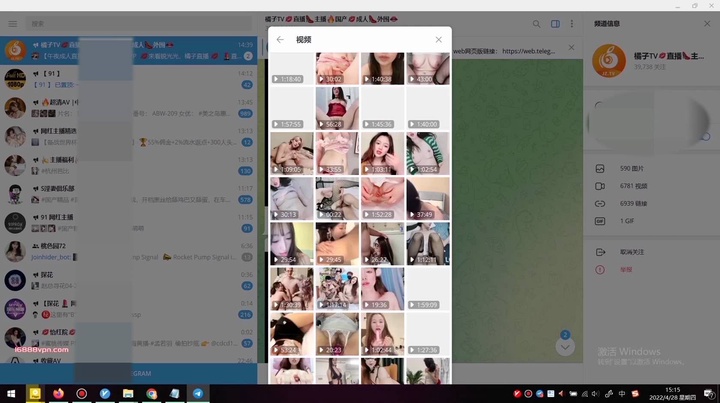The height and width of the screenshot is (403, 720).
Task: Click the back arrow in media dialog
Action: coord(280,40)
